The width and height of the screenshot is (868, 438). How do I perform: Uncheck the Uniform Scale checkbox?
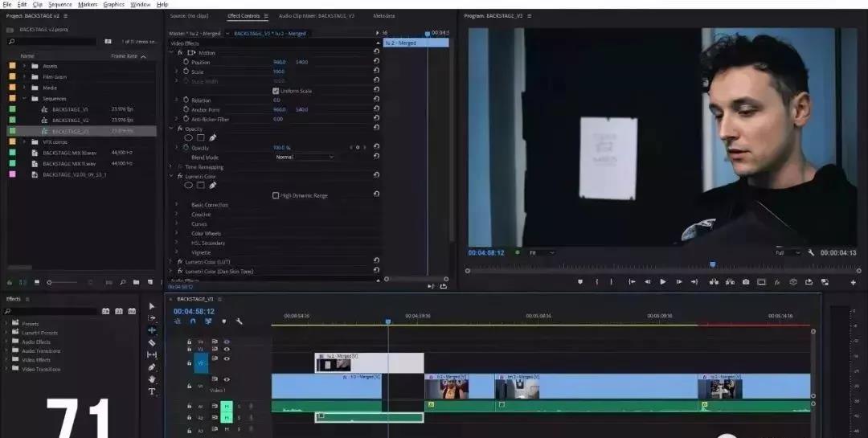276,91
